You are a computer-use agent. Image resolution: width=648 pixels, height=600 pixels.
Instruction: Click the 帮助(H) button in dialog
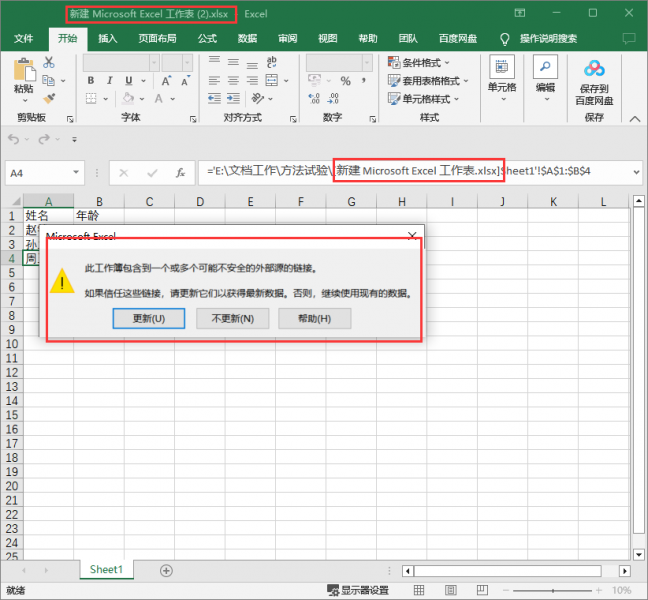314,319
